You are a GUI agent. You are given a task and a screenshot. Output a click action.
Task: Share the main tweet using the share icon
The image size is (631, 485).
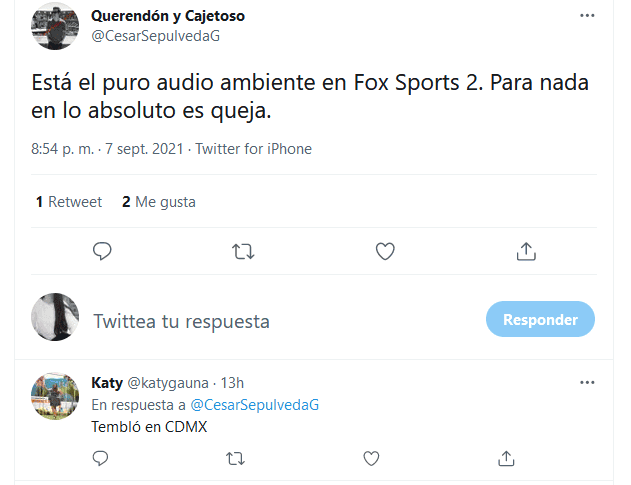(x=527, y=251)
